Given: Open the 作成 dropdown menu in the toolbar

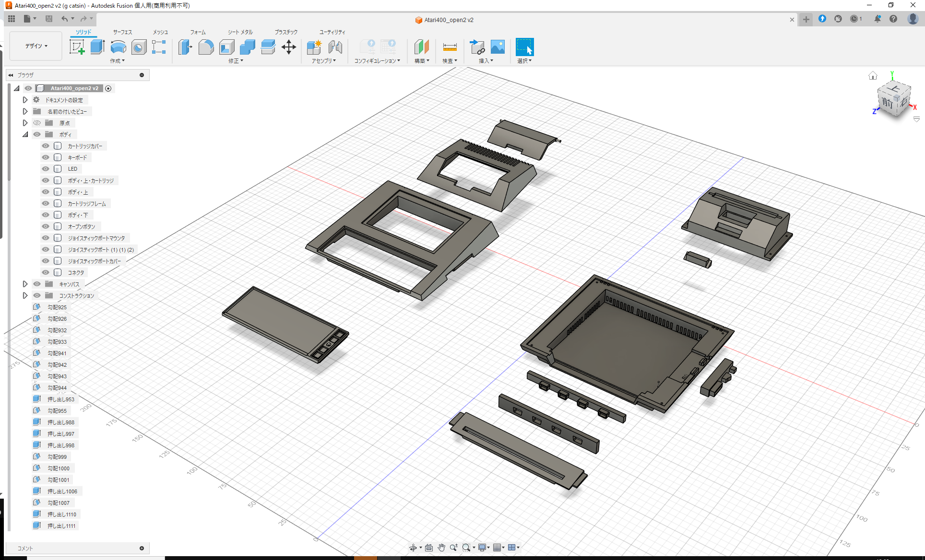Looking at the screenshot, I should [x=117, y=61].
